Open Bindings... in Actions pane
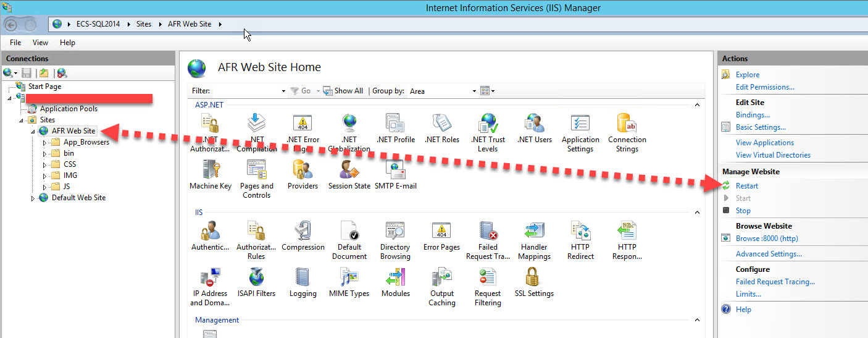Viewport: 868px width, 338px height. tap(753, 115)
